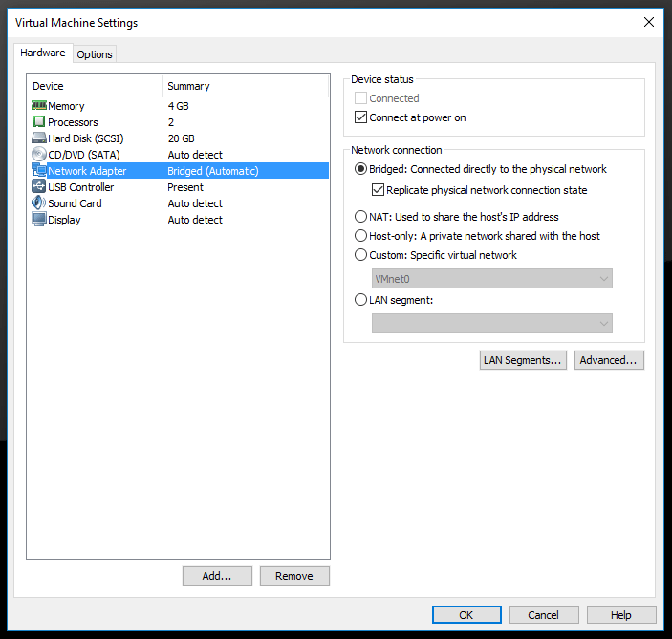
Task: Uncheck Replicate physical network connection state
Action: pos(378,190)
